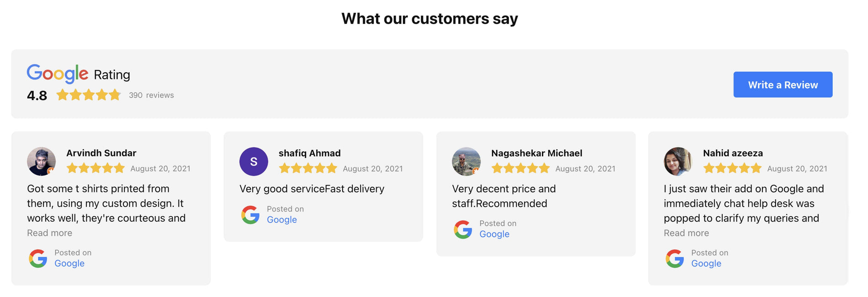868x297 pixels.
Task: Click the Google G icon in Arvindh's card
Action: tap(38, 259)
